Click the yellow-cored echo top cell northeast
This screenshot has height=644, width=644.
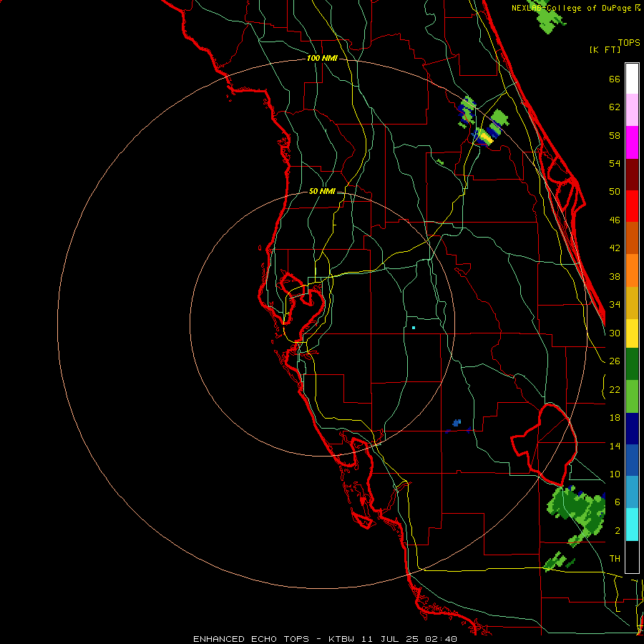(x=484, y=137)
